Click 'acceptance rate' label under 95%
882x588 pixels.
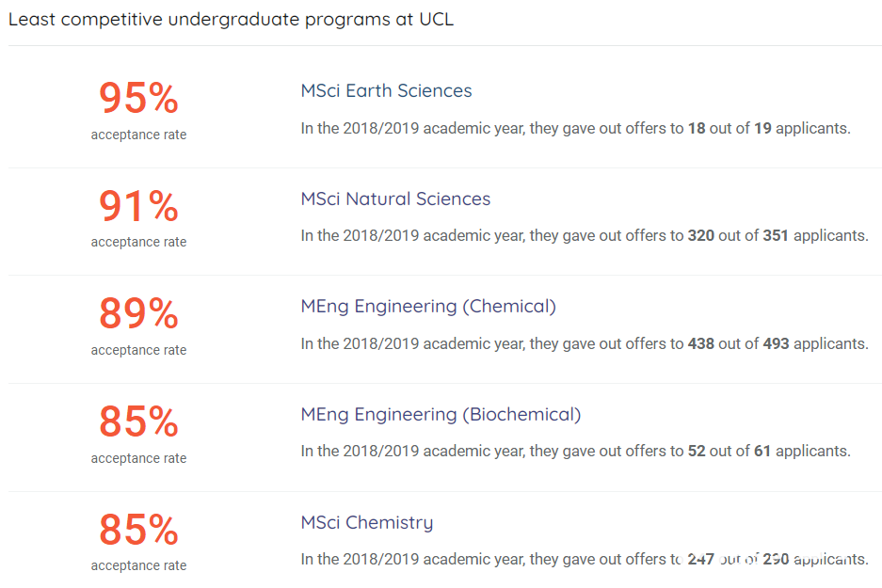(x=138, y=135)
